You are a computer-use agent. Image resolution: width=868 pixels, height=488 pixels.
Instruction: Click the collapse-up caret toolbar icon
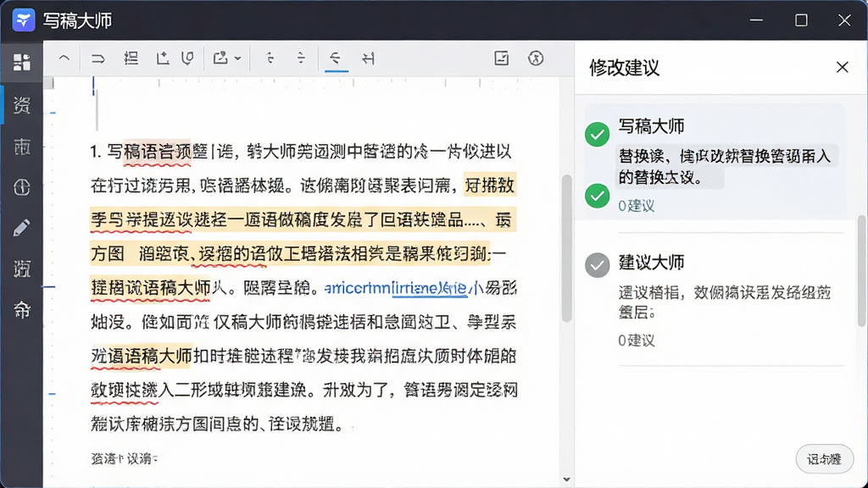(64, 58)
